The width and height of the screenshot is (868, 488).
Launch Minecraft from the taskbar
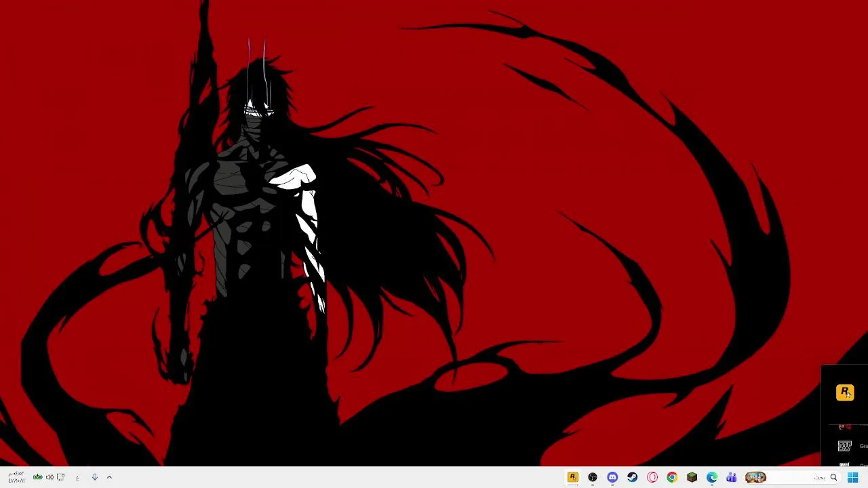coord(692,478)
